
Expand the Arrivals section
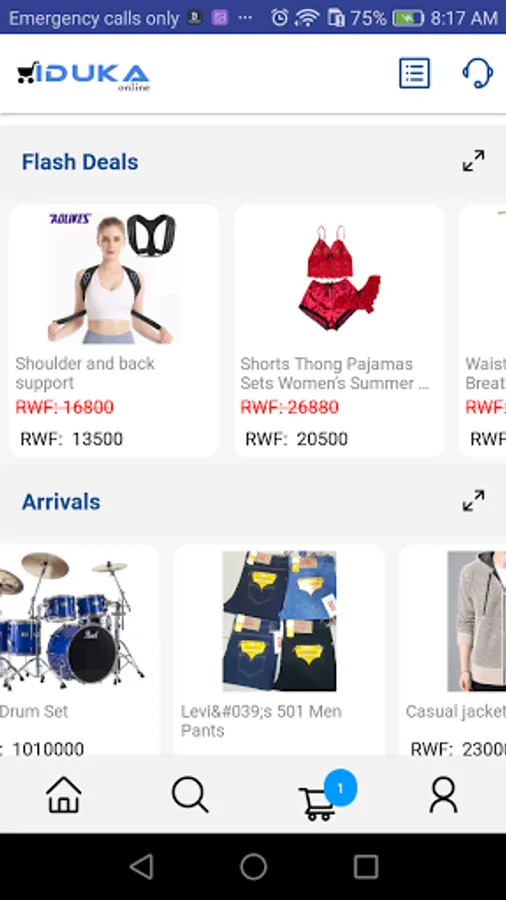[473, 501]
